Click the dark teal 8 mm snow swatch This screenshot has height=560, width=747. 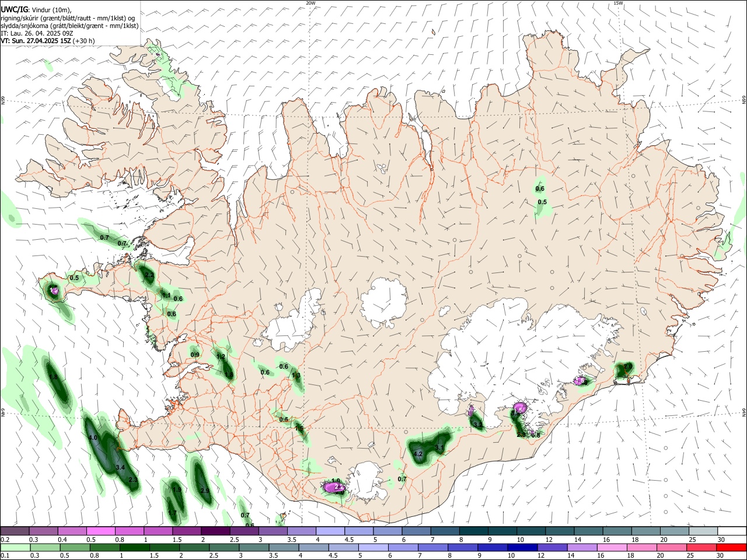(473, 531)
